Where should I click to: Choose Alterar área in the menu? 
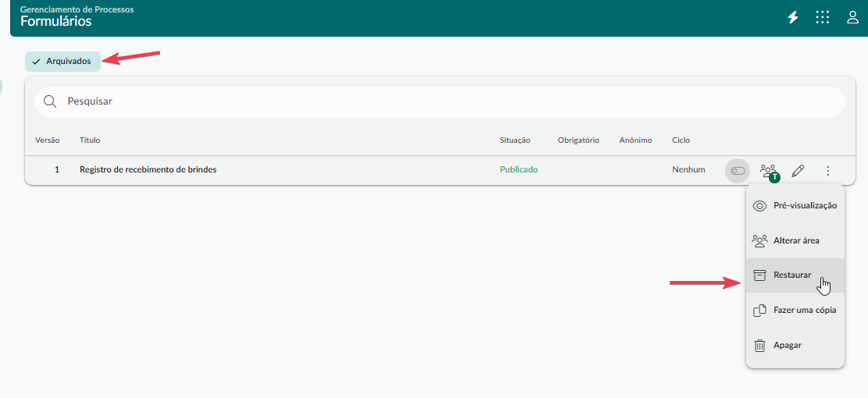pos(795,240)
